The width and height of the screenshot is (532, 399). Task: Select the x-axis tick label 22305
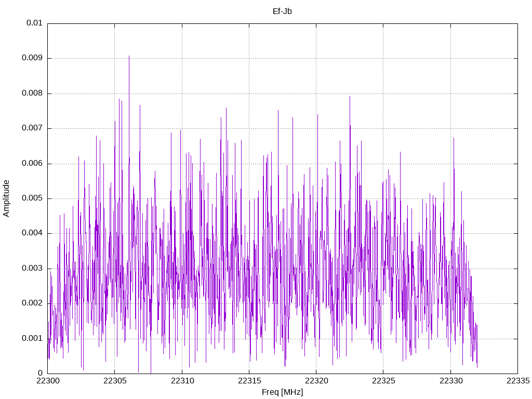point(115,381)
